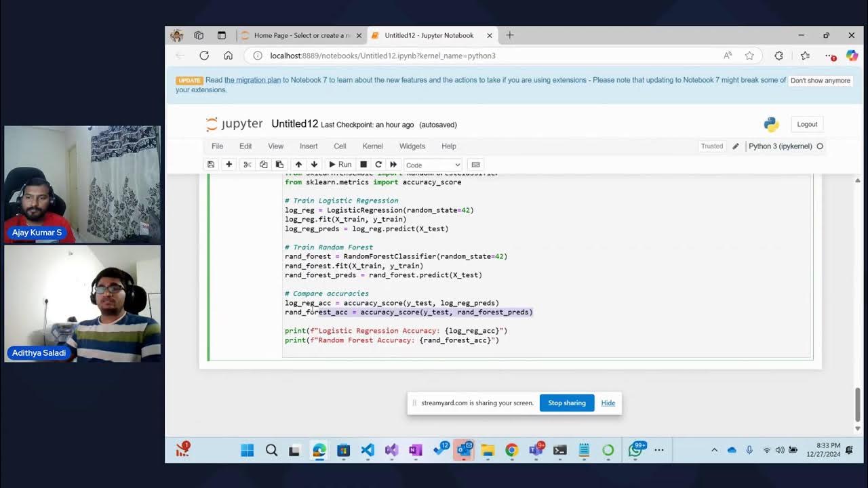
Task: Click the Python logo kernel icon
Action: [x=771, y=124]
